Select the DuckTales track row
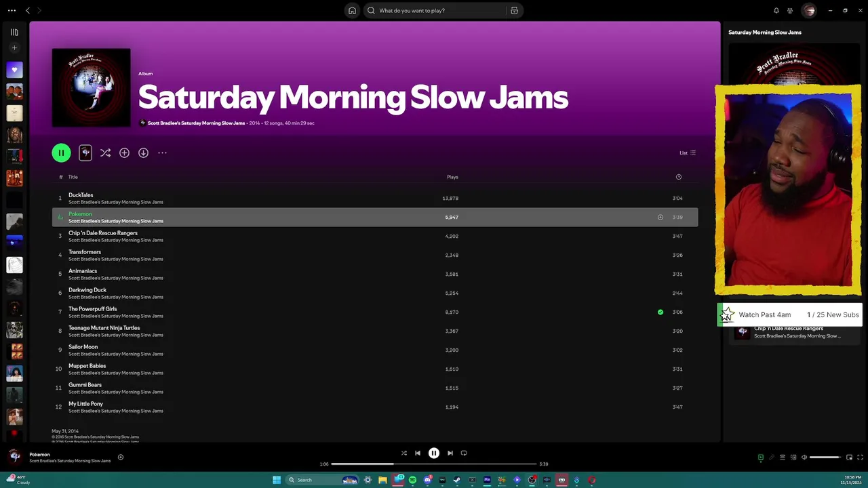 (x=374, y=199)
